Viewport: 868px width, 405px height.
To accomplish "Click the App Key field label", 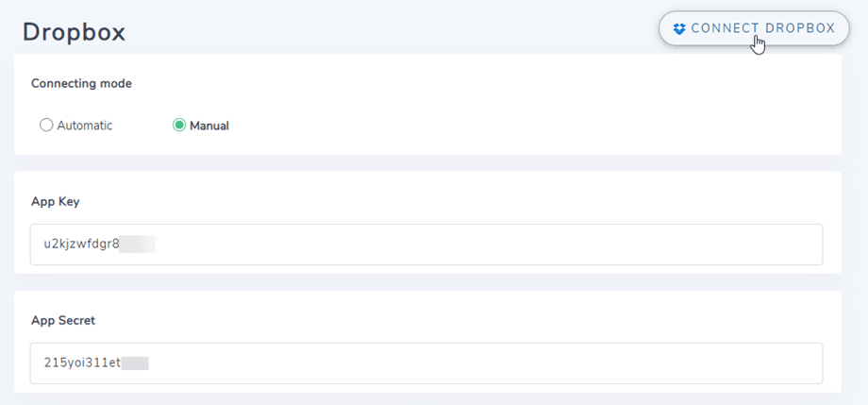I will [55, 201].
